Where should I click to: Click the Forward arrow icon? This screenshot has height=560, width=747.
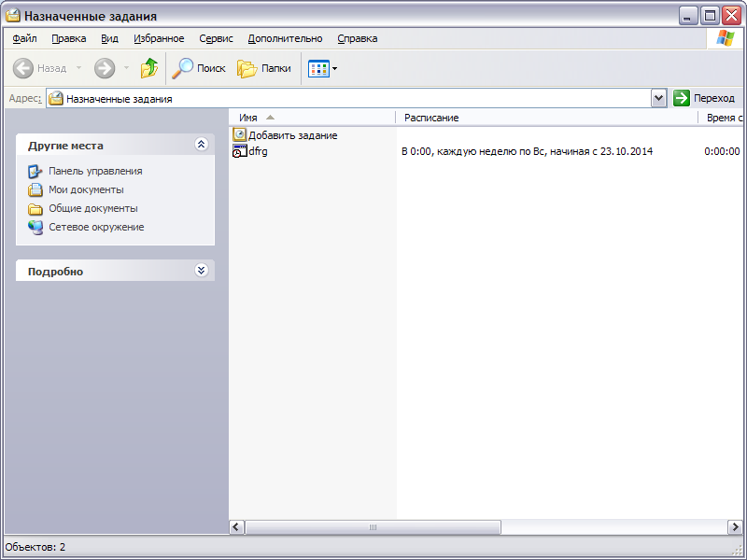(x=105, y=68)
